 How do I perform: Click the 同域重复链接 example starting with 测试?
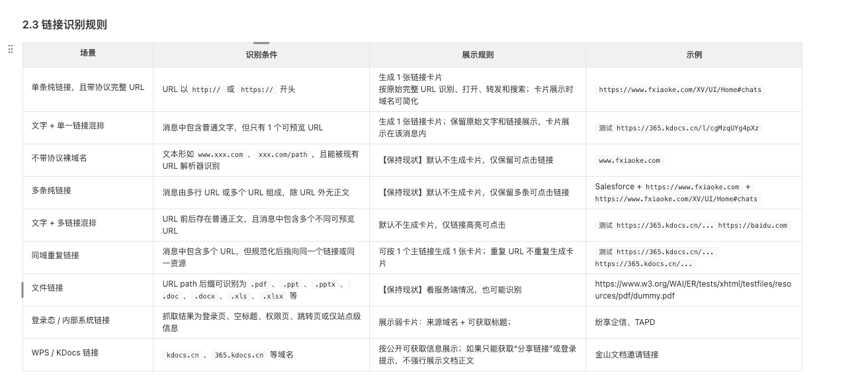pos(656,258)
